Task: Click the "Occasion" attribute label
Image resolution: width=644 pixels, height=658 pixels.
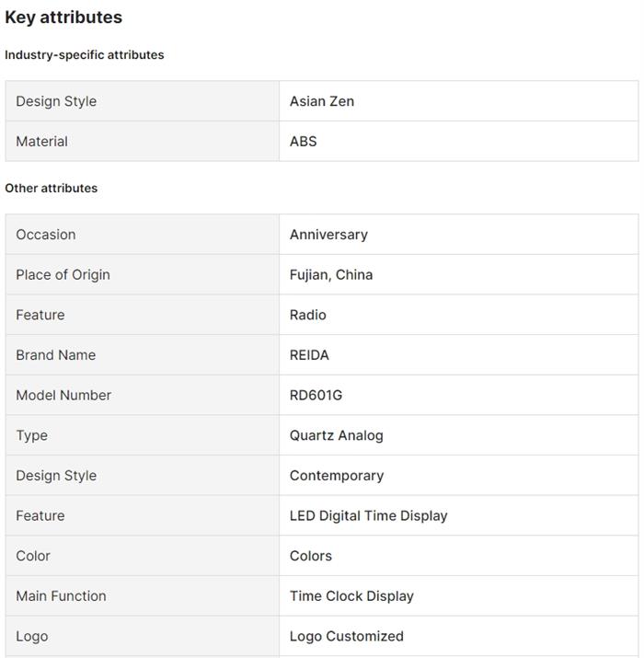Action: click(46, 235)
